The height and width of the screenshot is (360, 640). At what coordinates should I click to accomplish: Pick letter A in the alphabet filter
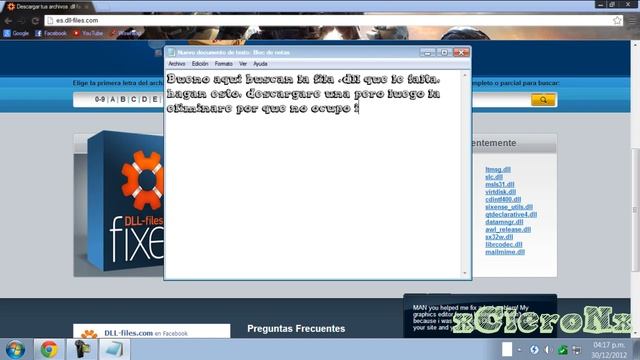click(x=113, y=99)
